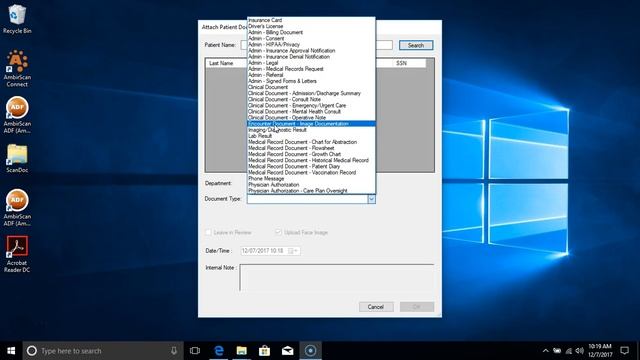This screenshot has height=360, width=640.
Task: Toggle the Leave in Review checkbox
Action: [208, 232]
